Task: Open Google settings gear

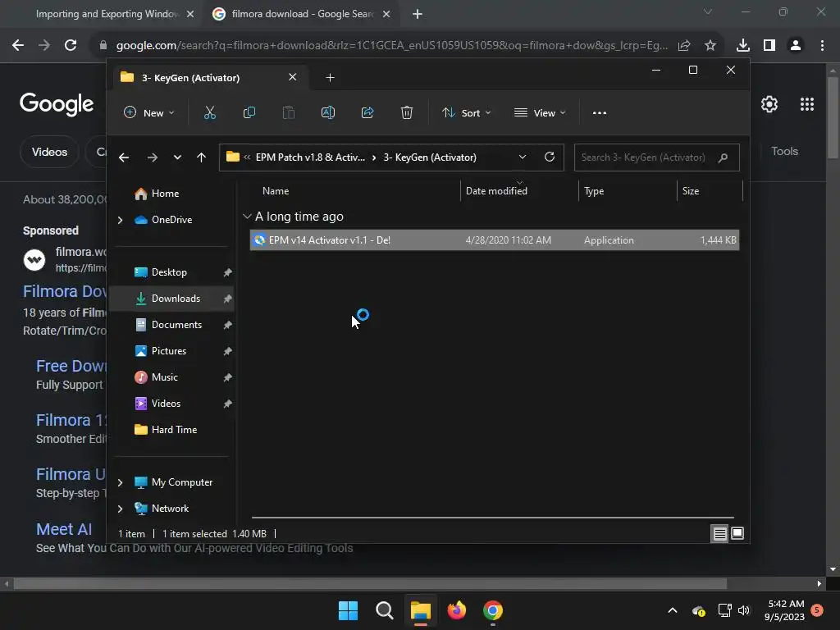Action: pyautogui.click(x=769, y=104)
